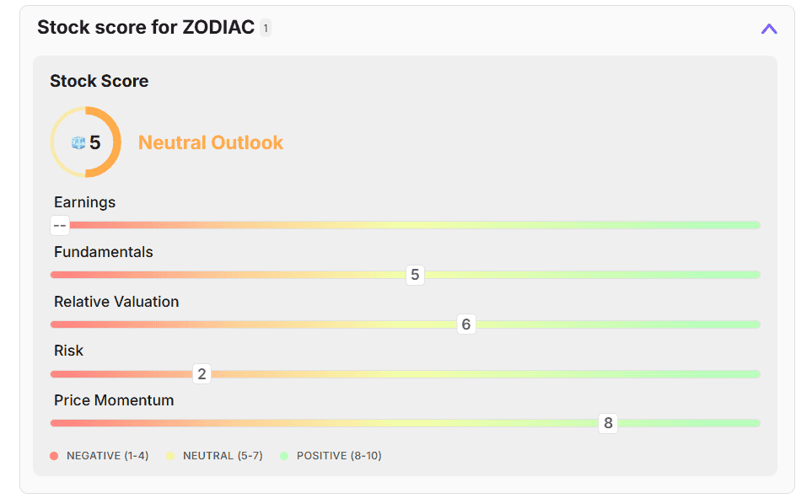Click the cube icon inside the score ring
The height and width of the screenshot is (504, 812).
[78, 143]
